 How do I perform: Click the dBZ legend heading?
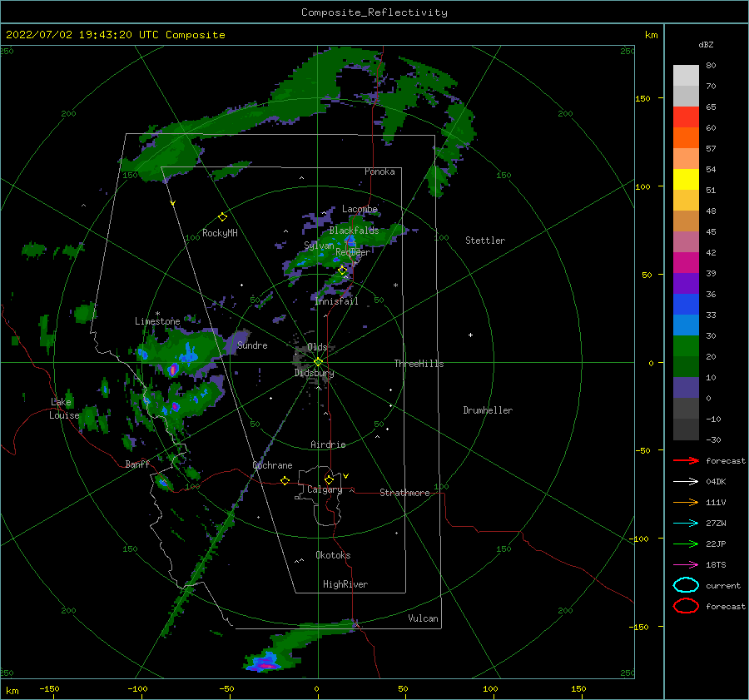coord(706,44)
